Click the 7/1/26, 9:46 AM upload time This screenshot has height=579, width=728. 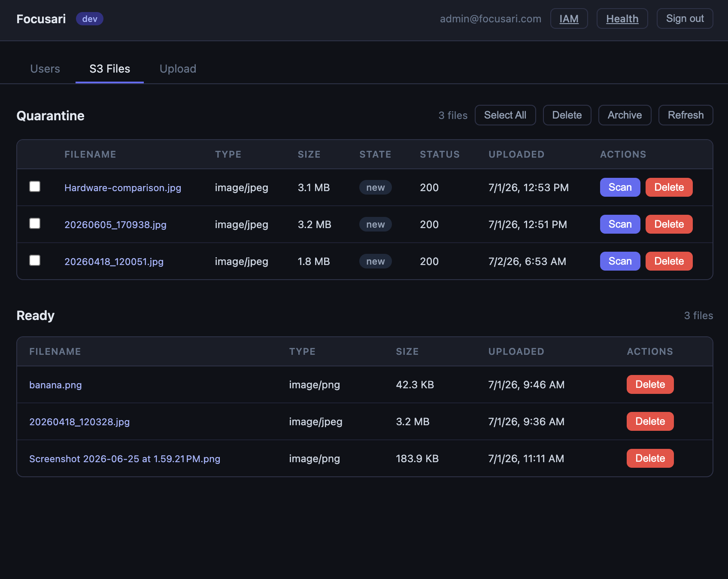click(x=526, y=385)
